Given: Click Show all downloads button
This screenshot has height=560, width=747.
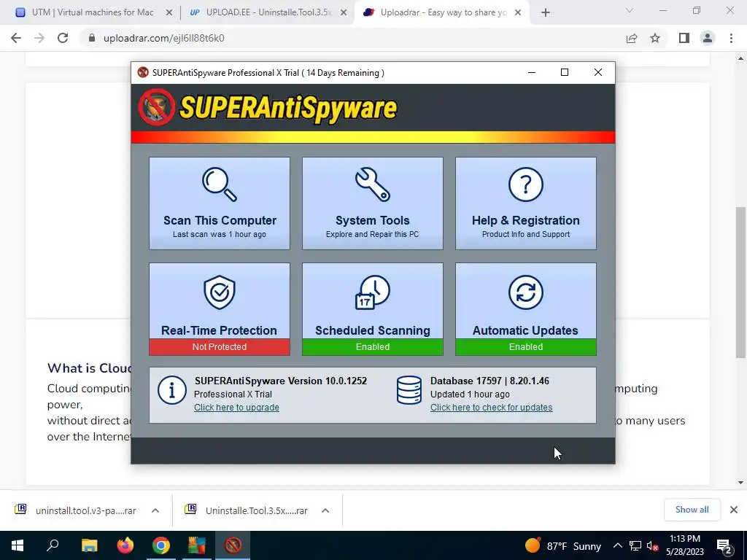Looking at the screenshot, I should click(692, 510).
